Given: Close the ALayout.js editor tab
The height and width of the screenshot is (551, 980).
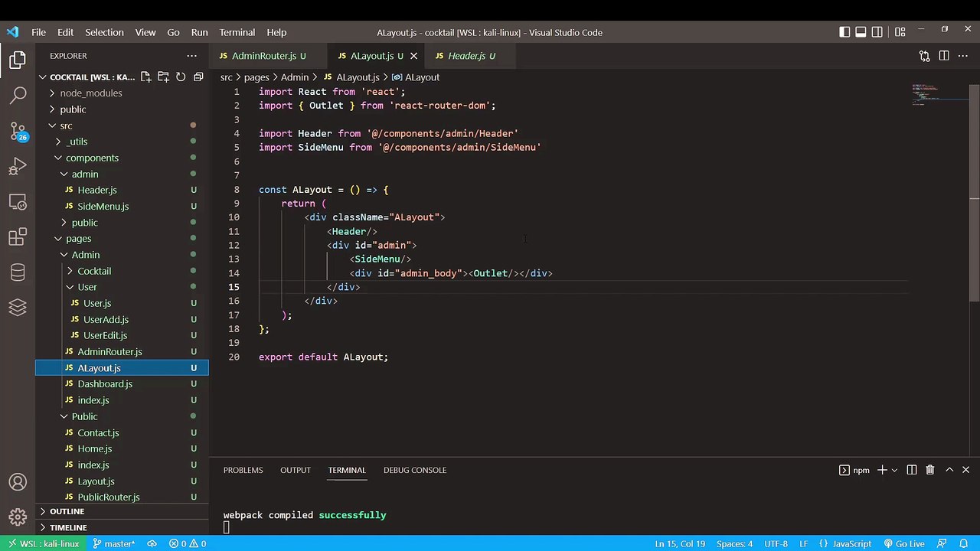Looking at the screenshot, I should 414,56.
